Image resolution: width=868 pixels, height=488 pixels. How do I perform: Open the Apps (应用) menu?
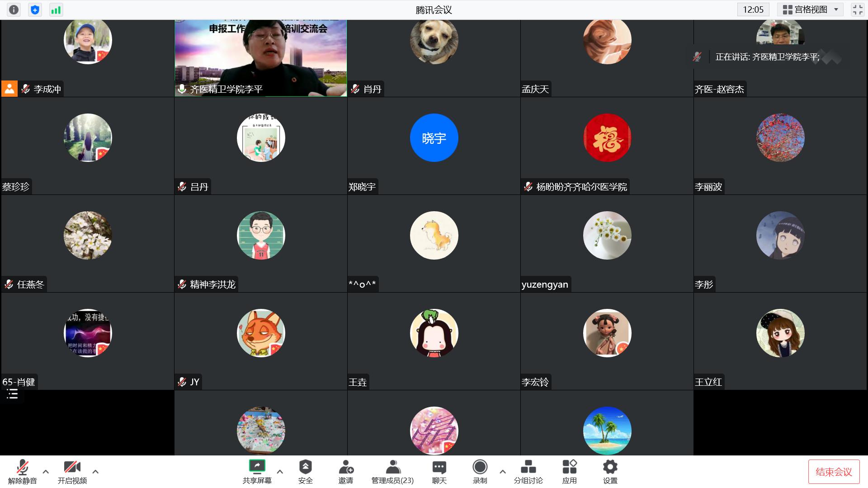pos(569,471)
